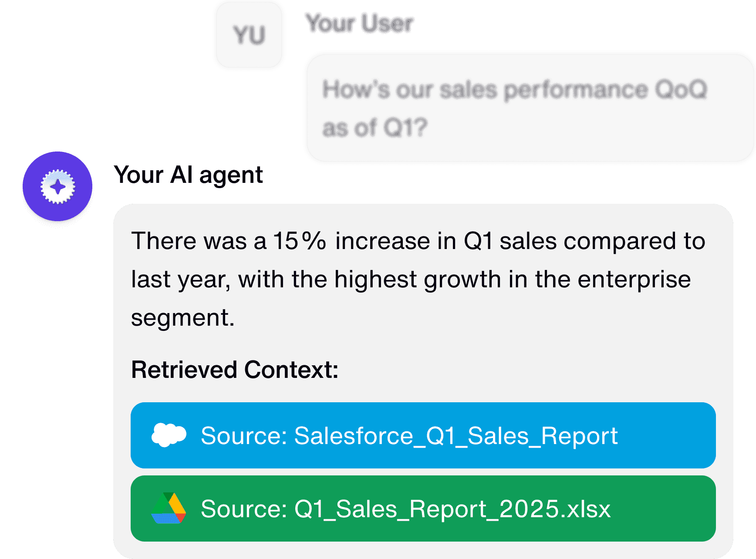
Task: Open the Q1_Sales_Report_2025.xlsx file name
Action: click(452, 508)
